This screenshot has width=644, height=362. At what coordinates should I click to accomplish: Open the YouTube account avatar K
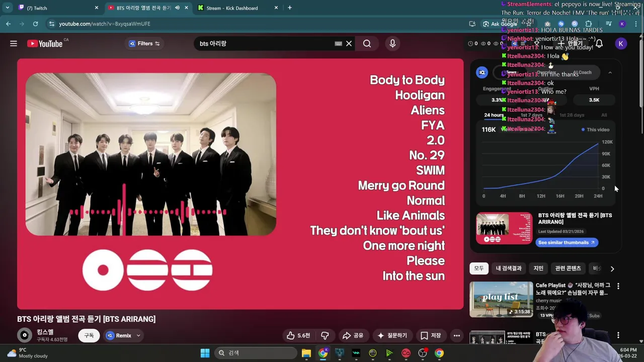(621, 44)
